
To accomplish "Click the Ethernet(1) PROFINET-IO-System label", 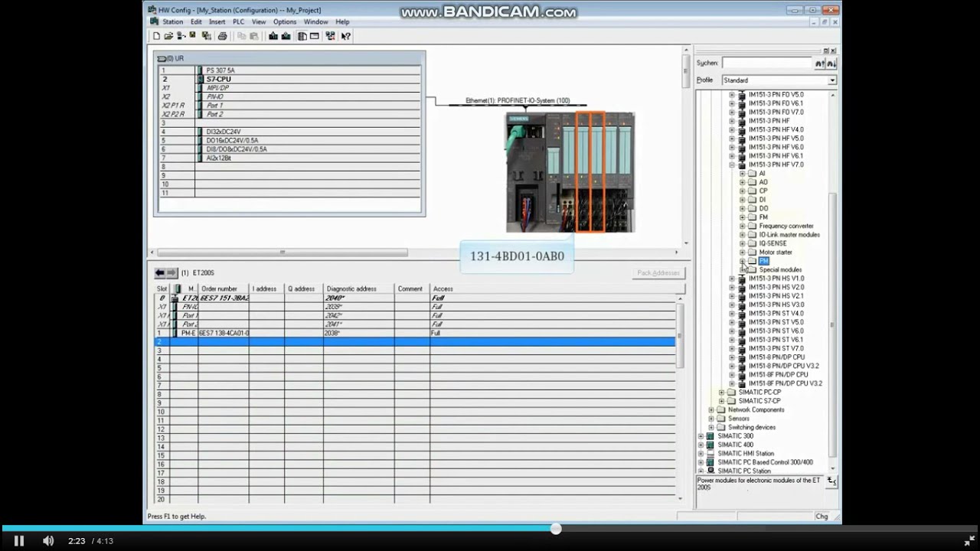I will [518, 100].
